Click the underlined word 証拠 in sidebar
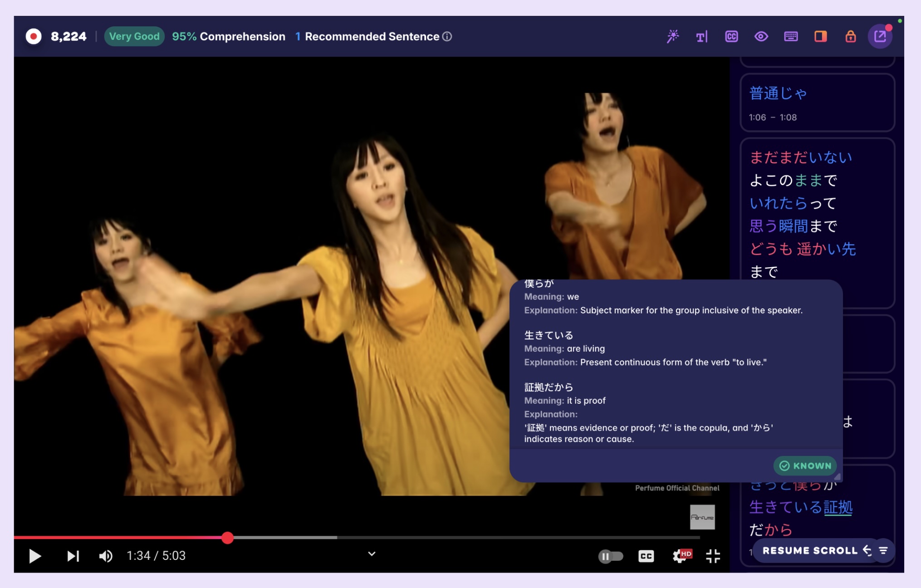The width and height of the screenshot is (921, 588). point(838,508)
